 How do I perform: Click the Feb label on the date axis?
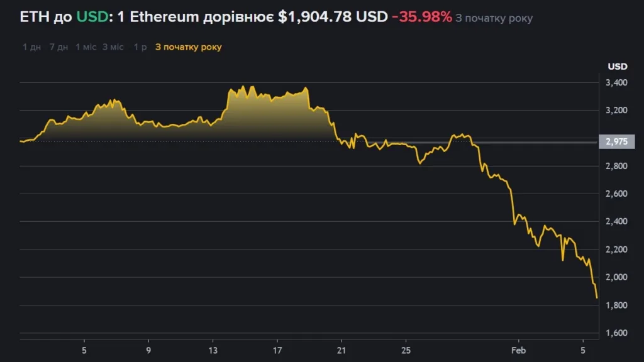click(518, 349)
